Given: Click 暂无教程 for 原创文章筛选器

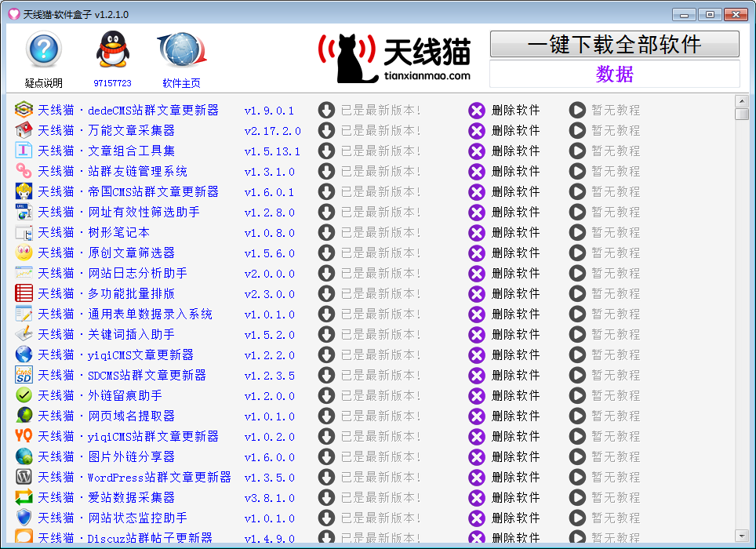Looking at the screenshot, I should (x=616, y=253).
